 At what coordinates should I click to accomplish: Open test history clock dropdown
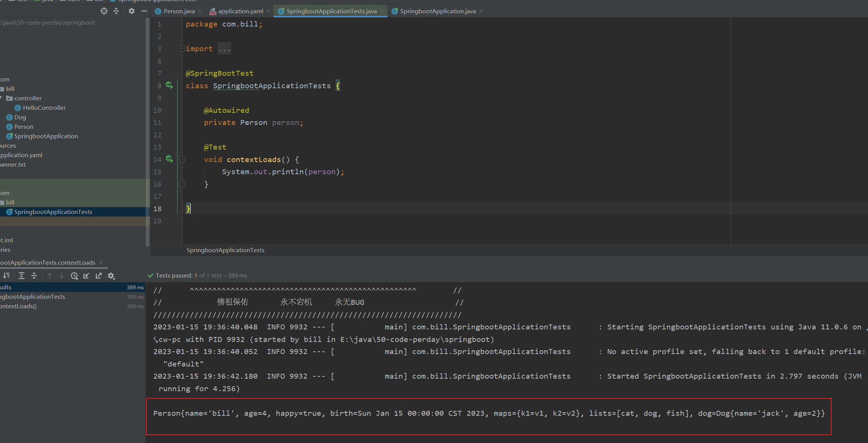(75, 276)
